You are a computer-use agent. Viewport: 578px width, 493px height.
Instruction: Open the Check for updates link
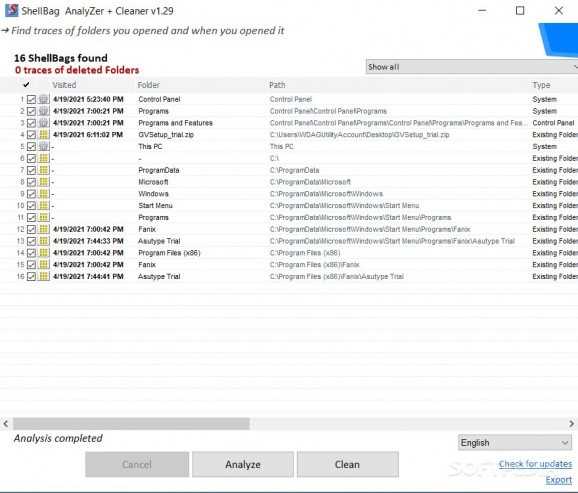535,464
